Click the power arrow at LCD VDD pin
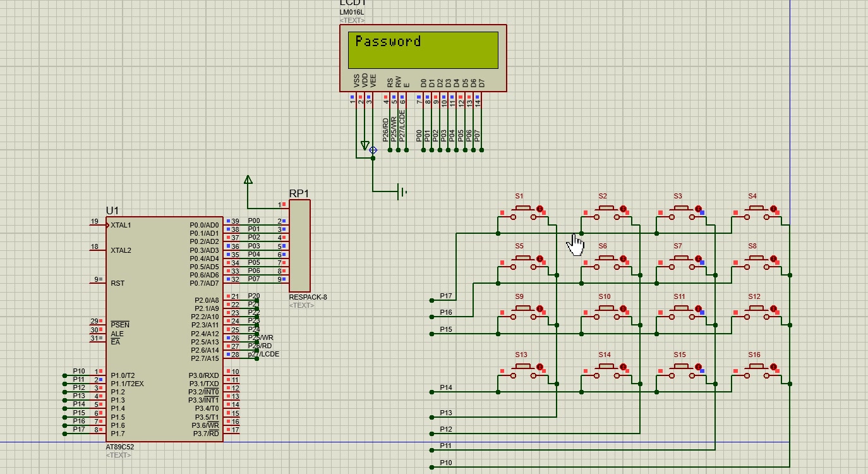Viewport: 868px width, 474px height. [365, 145]
